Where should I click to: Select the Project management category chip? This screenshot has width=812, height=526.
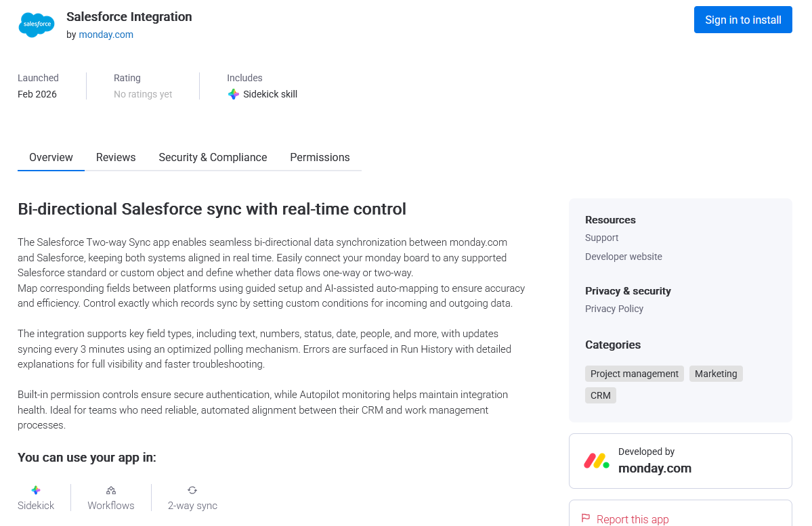pos(634,373)
